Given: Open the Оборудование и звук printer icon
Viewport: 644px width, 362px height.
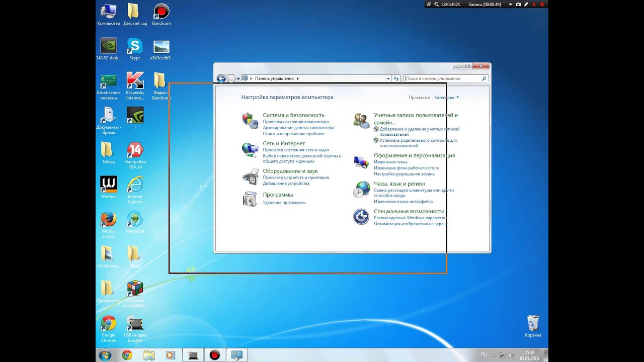Looking at the screenshot, I should [x=250, y=176].
